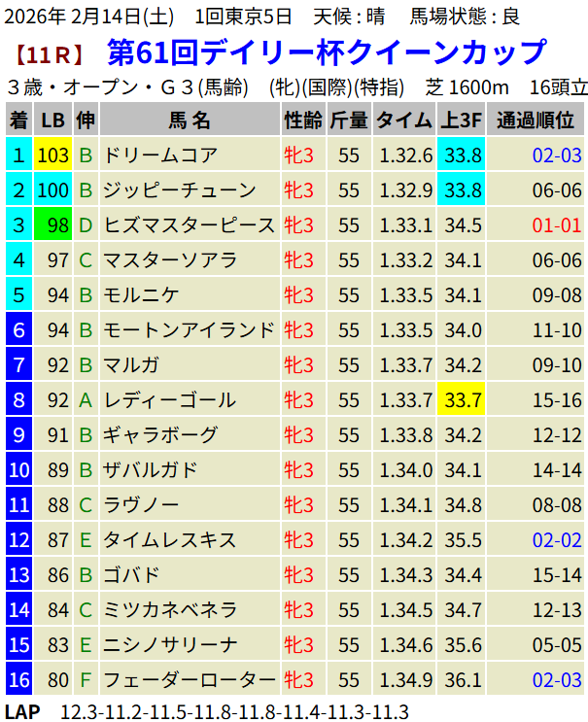Sort by the タイム column header
The height and width of the screenshot is (722, 588).
click(404, 120)
